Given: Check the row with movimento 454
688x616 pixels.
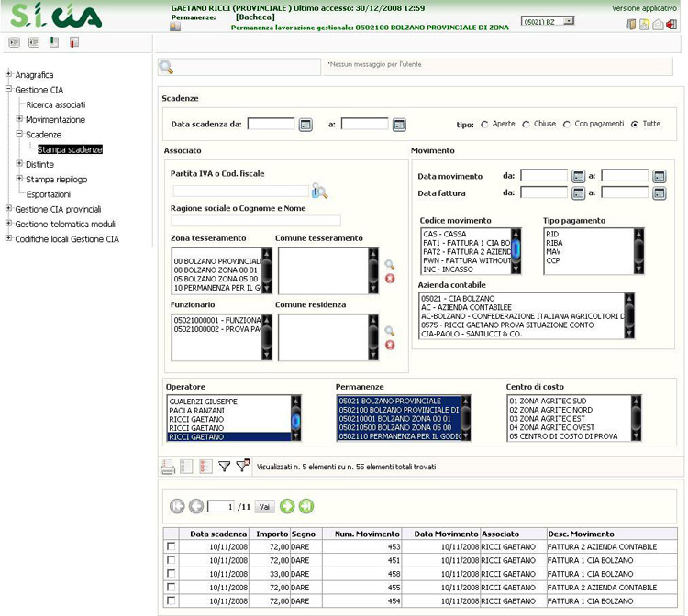Looking at the screenshot, I should [x=172, y=600].
